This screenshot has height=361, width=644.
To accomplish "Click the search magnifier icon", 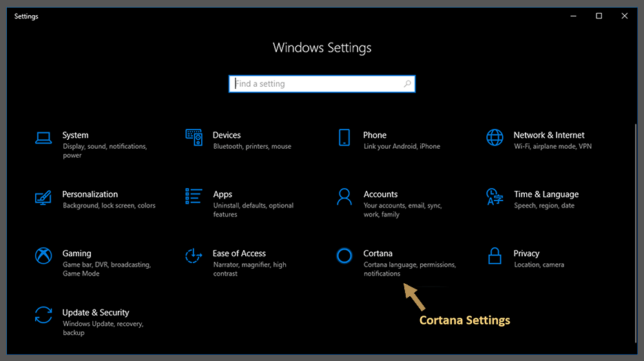I will click(x=407, y=84).
